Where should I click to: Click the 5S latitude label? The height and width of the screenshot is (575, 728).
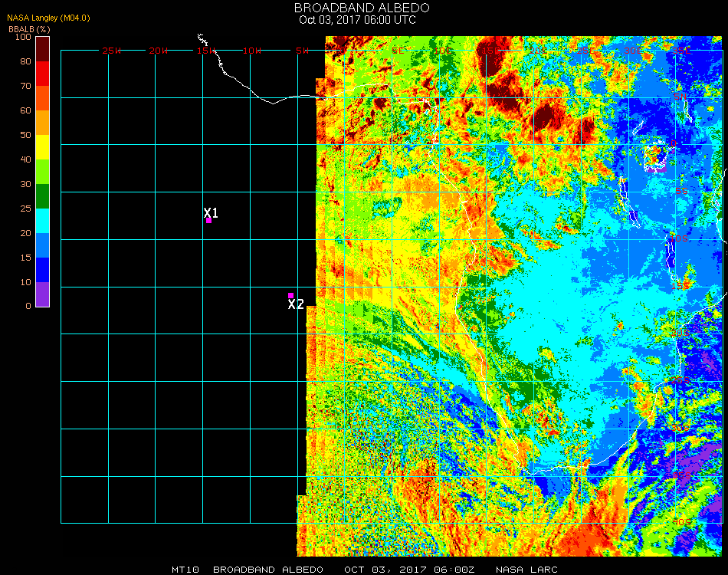[681, 192]
